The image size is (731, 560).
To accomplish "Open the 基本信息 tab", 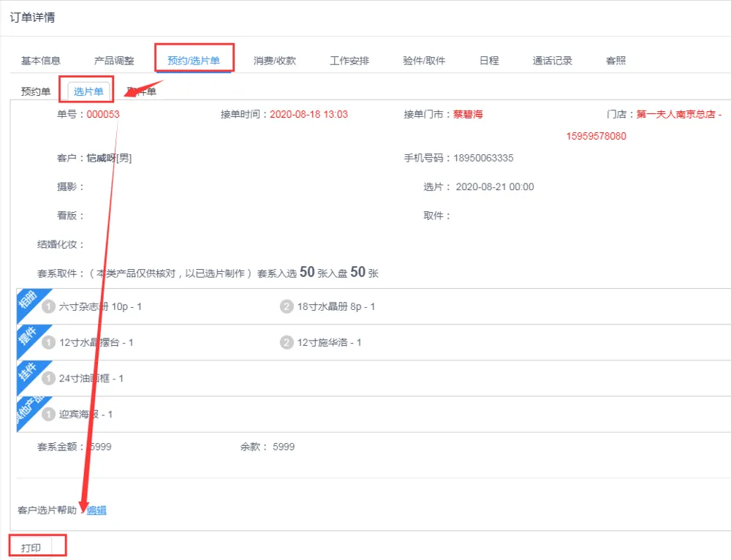I will coord(41,61).
